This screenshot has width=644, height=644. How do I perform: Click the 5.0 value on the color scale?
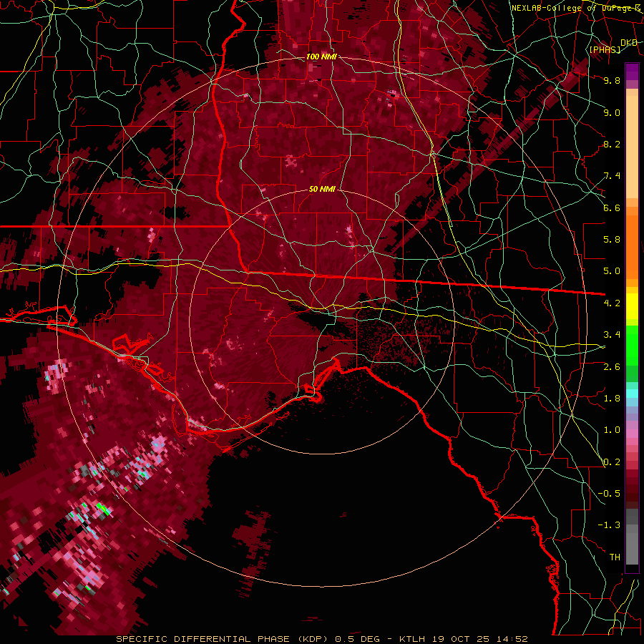[612, 271]
